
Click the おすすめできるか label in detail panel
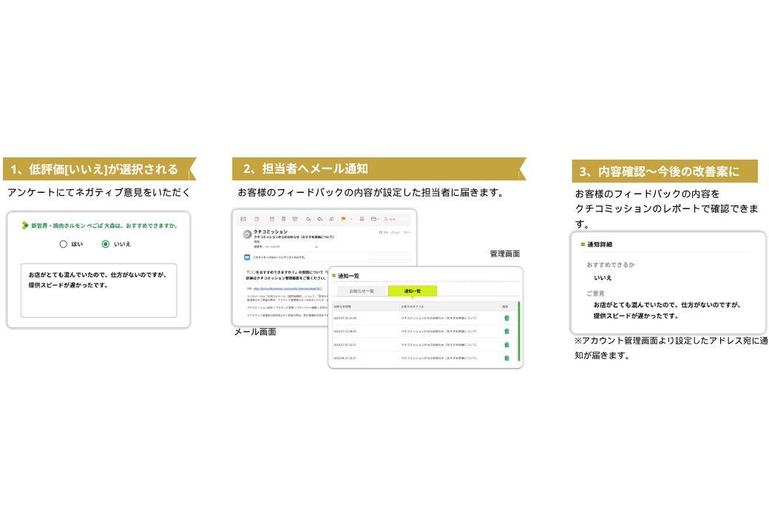[x=611, y=265]
